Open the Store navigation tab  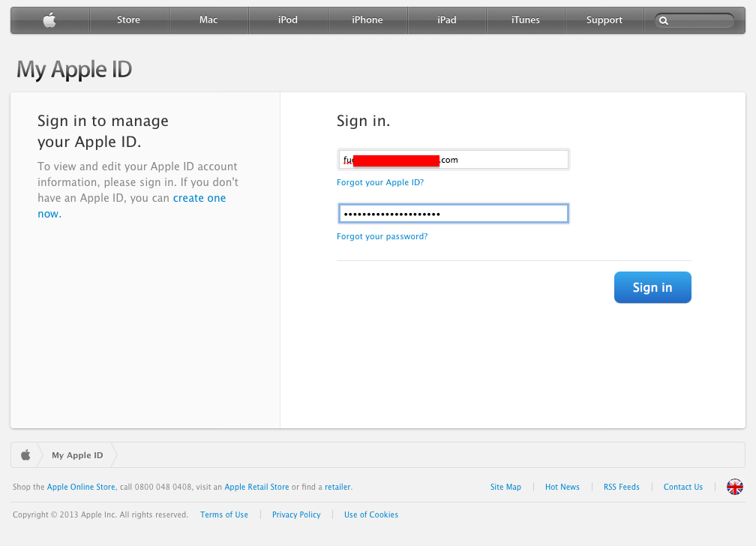pos(129,19)
